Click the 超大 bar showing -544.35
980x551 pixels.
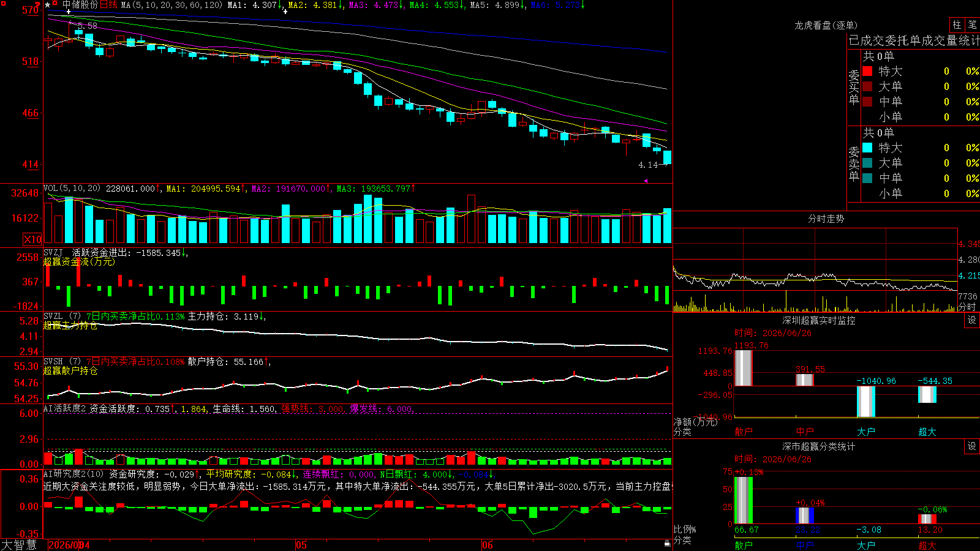(927, 394)
